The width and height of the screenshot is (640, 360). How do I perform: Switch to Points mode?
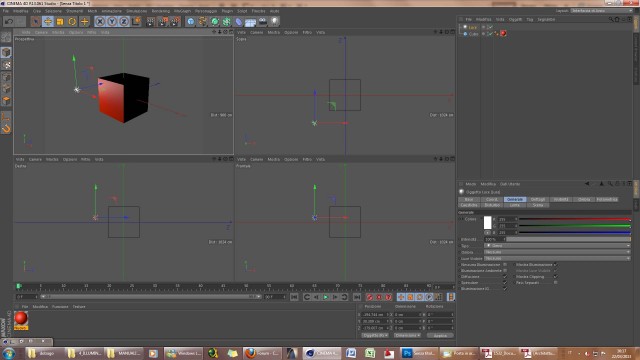[x=6, y=77]
